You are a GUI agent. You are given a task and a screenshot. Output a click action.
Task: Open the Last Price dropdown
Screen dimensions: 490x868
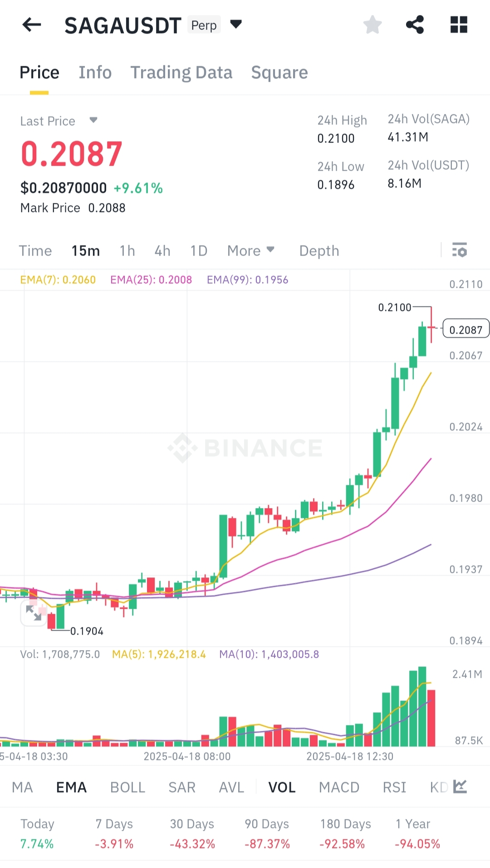point(93,120)
